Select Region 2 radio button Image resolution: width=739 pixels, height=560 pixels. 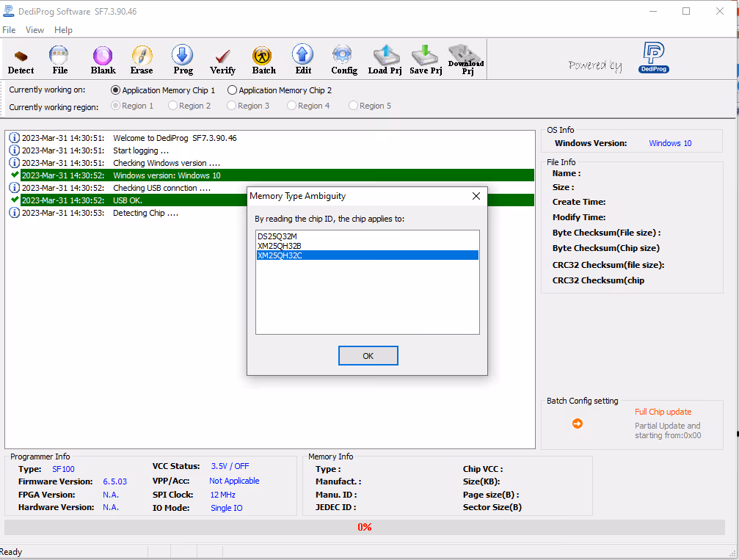189,106
